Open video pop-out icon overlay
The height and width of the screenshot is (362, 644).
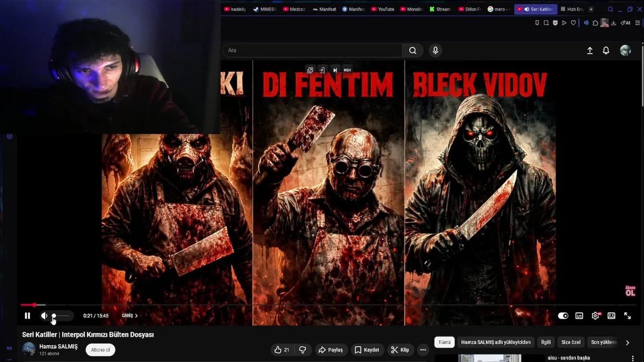310,70
